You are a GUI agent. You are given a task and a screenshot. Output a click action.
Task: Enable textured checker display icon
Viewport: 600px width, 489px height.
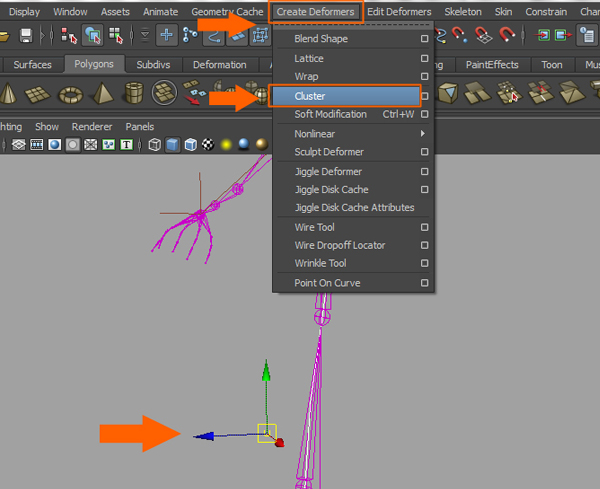[x=208, y=144]
